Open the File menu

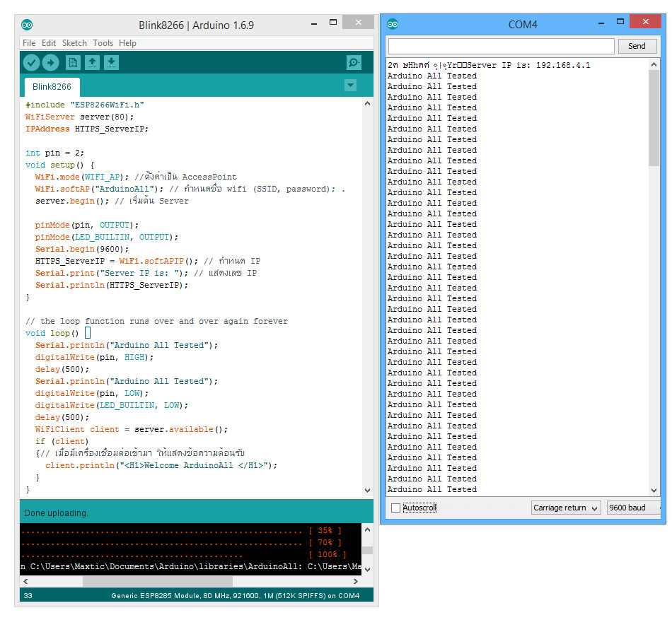pos(29,43)
